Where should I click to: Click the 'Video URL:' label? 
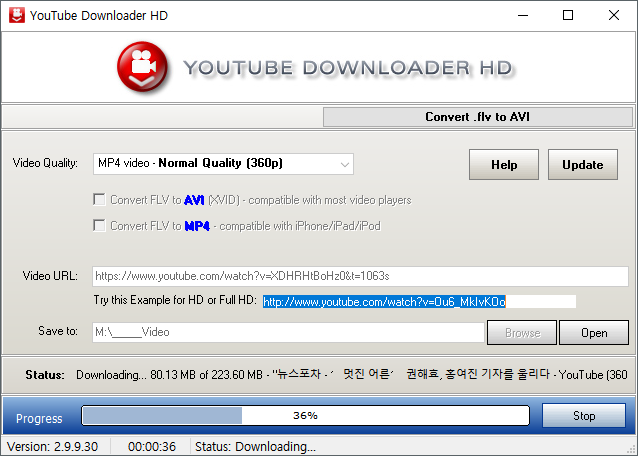[50, 276]
